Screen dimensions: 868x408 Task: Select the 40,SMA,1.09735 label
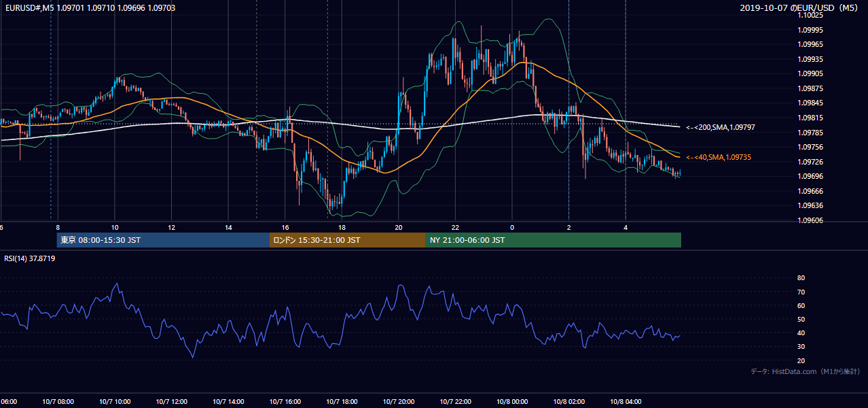pyautogui.click(x=719, y=157)
